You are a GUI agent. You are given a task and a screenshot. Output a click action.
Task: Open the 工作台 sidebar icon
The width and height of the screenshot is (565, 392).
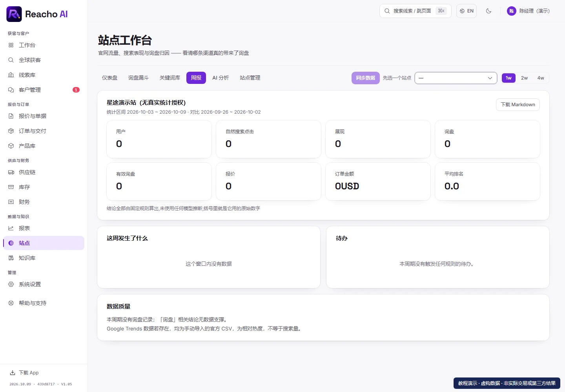coord(11,45)
